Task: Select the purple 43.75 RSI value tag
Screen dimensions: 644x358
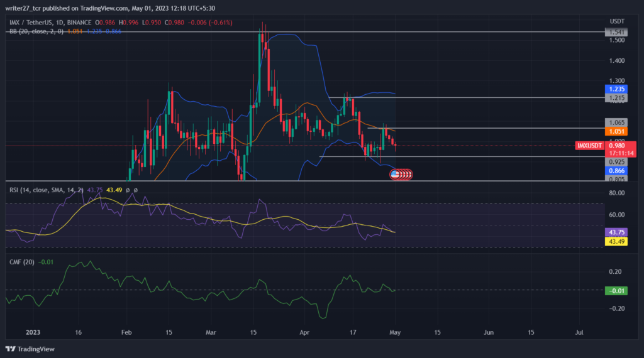Action: coord(616,232)
